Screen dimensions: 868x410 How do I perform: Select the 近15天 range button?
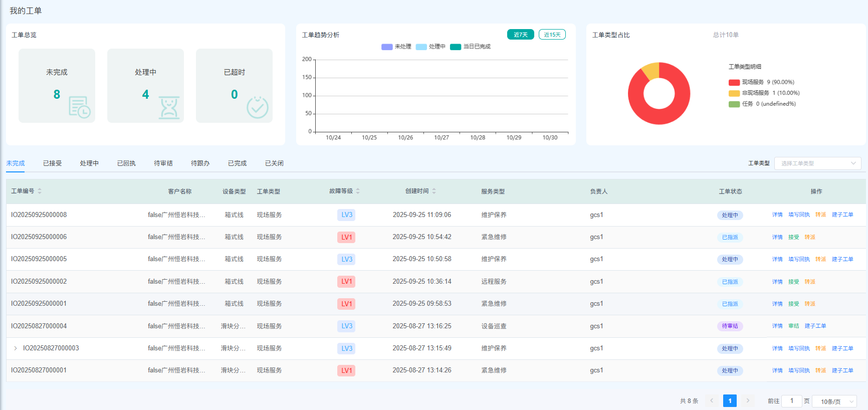[552, 35]
